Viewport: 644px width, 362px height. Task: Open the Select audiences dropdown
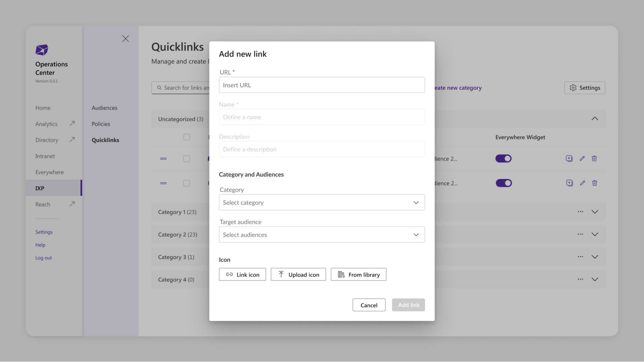[322, 234]
